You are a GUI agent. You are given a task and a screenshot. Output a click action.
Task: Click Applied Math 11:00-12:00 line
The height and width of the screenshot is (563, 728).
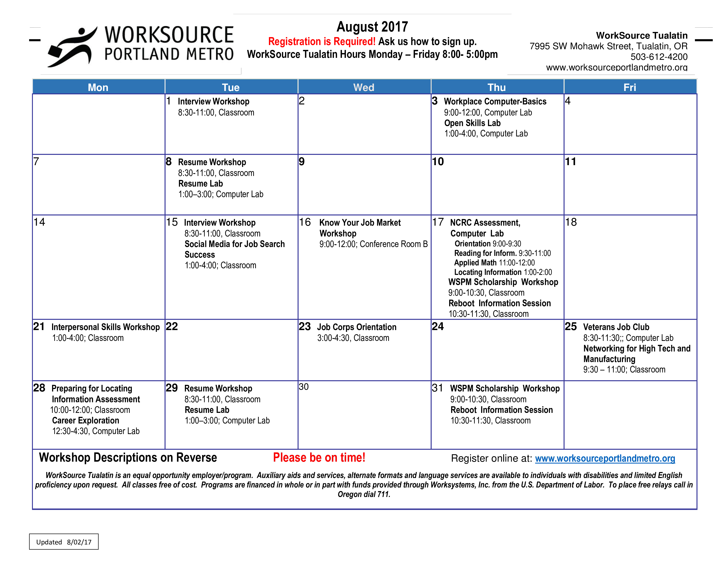click(x=494, y=263)
